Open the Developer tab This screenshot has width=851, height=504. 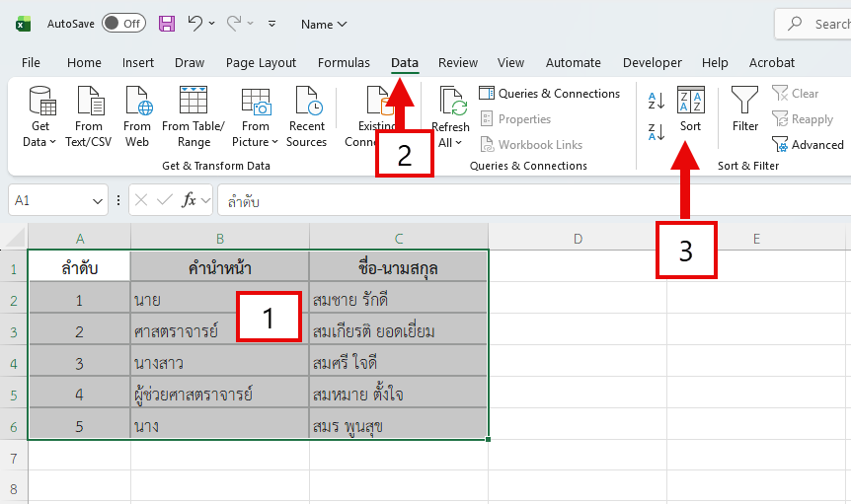[653, 63]
